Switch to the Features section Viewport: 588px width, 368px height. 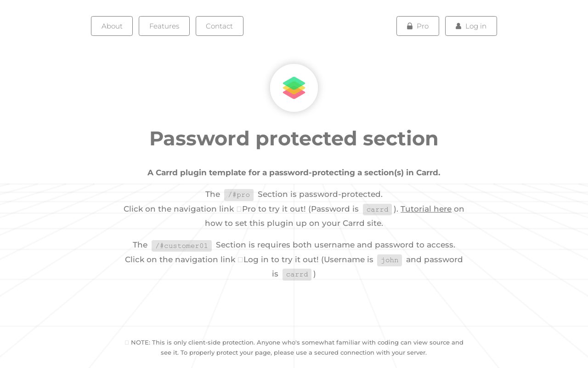pos(164,26)
